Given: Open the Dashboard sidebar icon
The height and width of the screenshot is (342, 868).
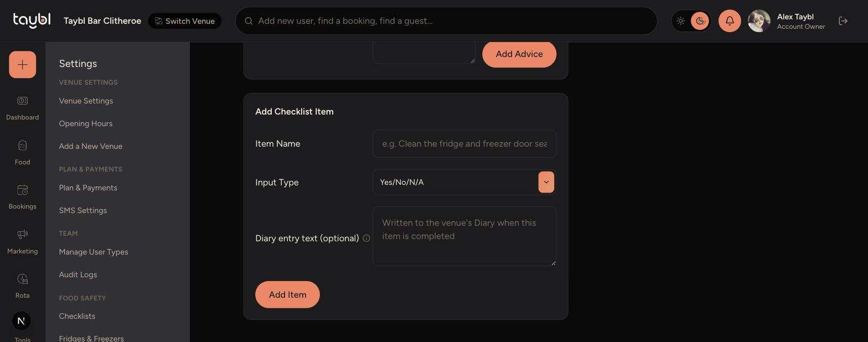Looking at the screenshot, I should coord(22,101).
